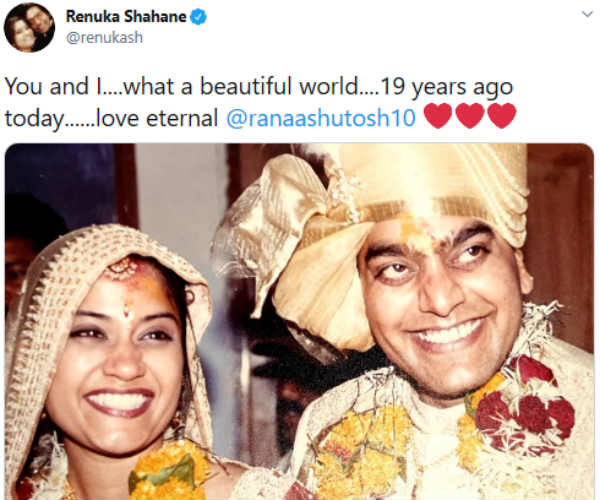
Task: Click the middle red heart emoji
Action: point(471,116)
